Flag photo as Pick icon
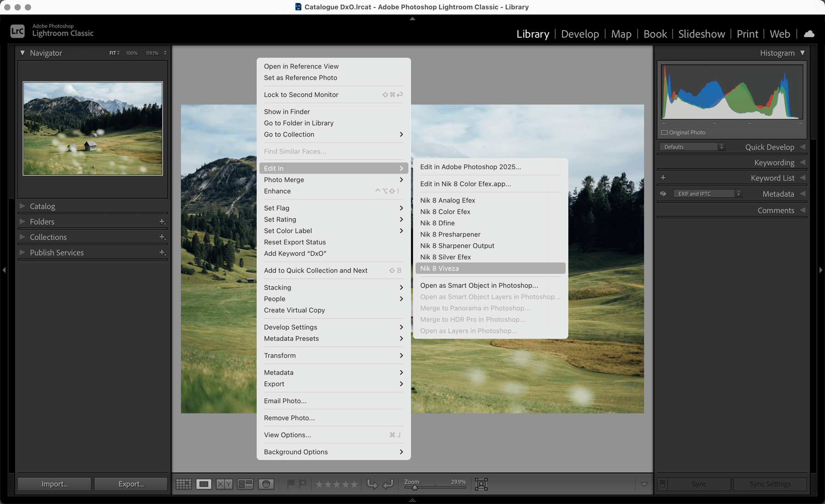Viewport: 825px width, 504px height. (291, 483)
